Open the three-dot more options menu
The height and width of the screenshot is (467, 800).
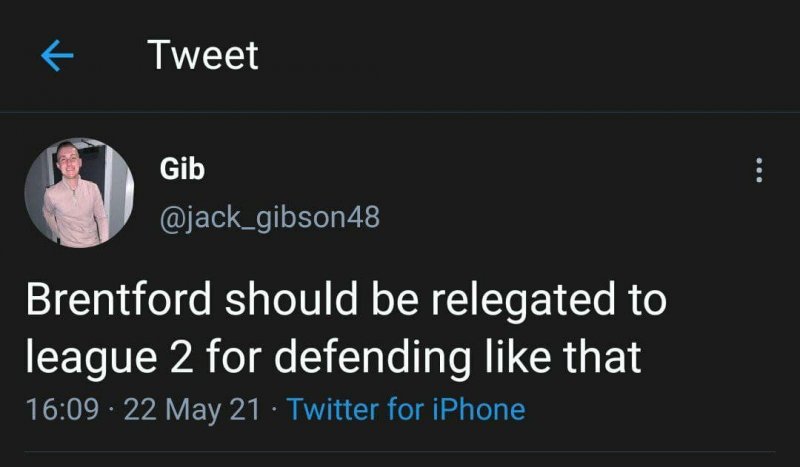click(x=759, y=171)
